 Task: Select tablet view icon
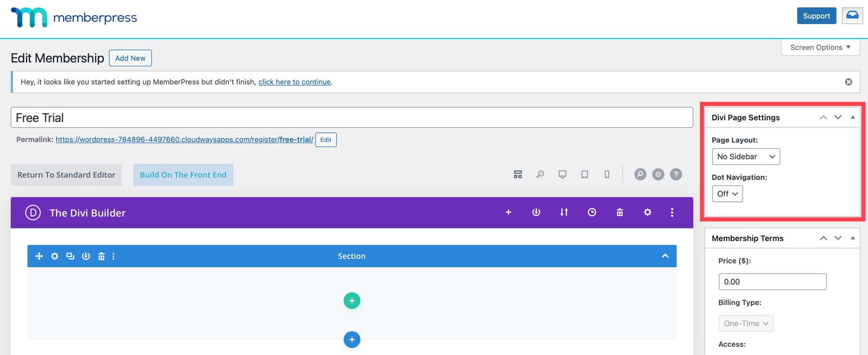click(x=584, y=174)
